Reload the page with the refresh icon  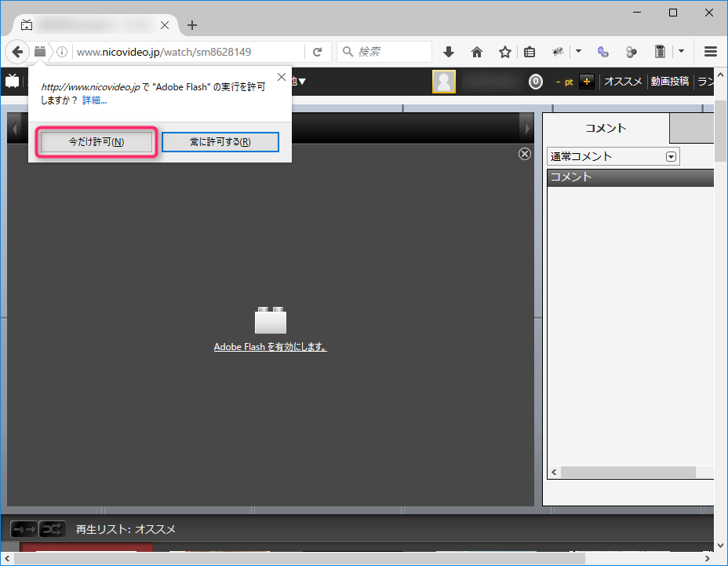pyautogui.click(x=318, y=52)
